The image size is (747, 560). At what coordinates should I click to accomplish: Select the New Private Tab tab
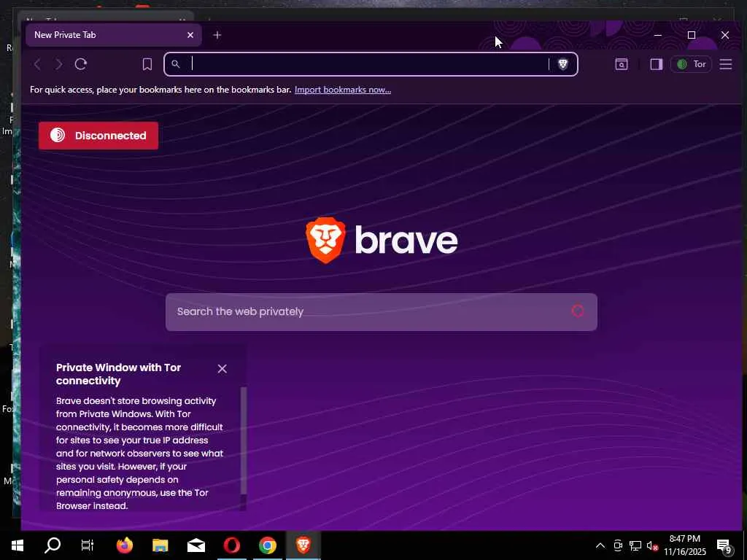pyautogui.click(x=113, y=35)
